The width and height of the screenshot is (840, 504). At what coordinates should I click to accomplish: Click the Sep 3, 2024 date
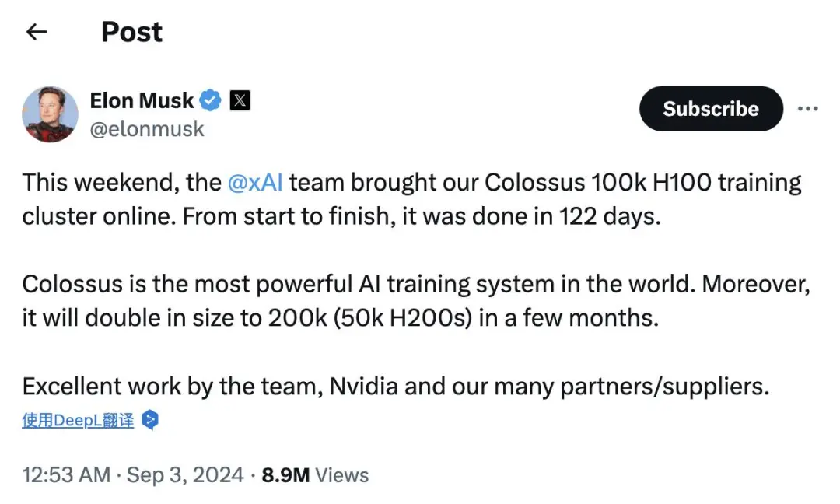point(185,475)
